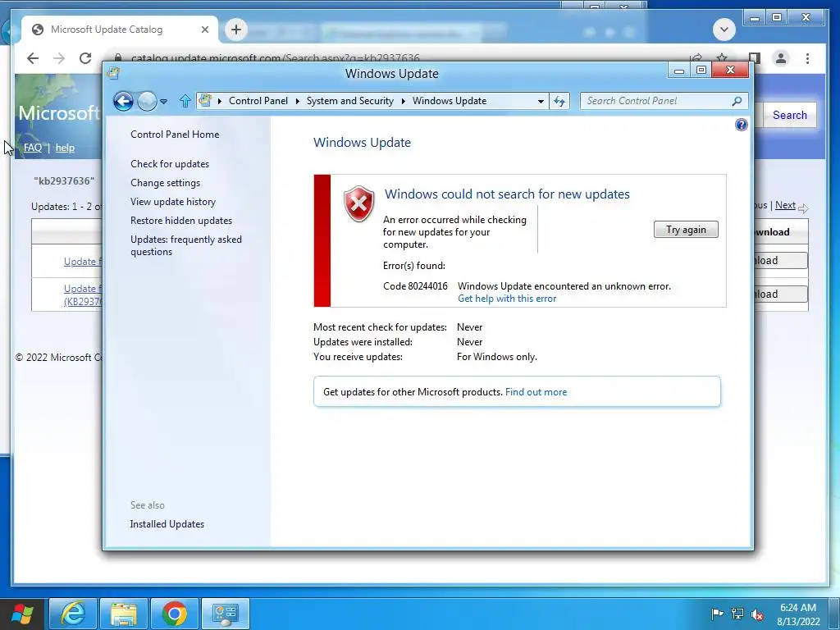Click the Back arrow in Windows Update window
The height and width of the screenshot is (630, 840).
pos(123,101)
